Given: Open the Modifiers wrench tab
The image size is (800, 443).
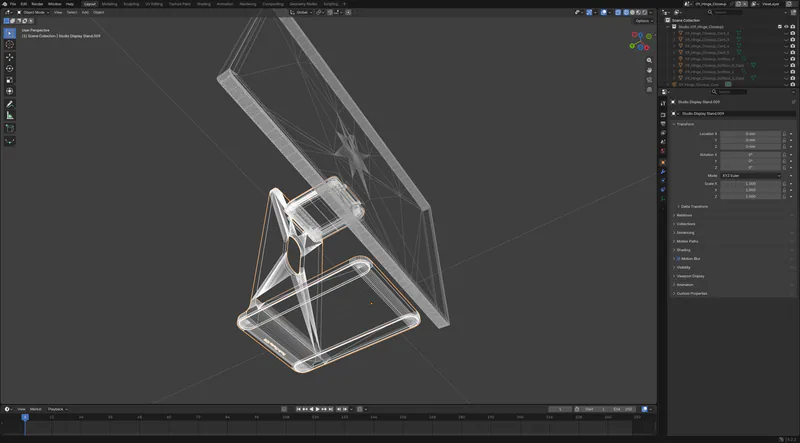Looking at the screenshot, I should (x=663, y=171).
